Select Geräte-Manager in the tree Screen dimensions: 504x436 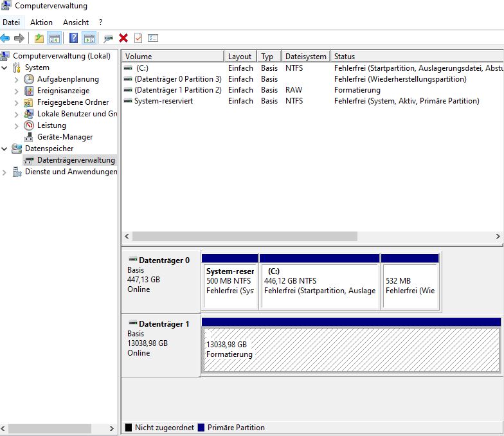pos(64,137)
